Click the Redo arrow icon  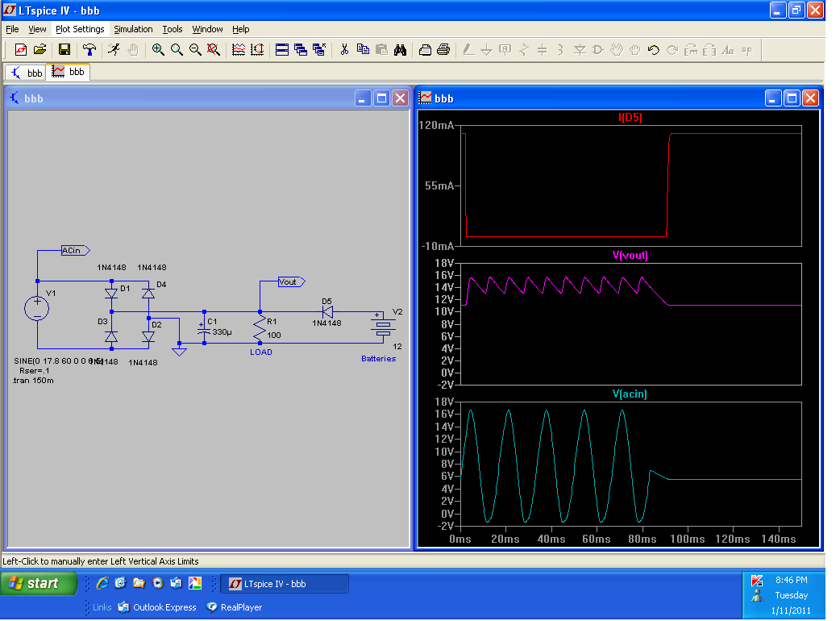coord(672,50)
